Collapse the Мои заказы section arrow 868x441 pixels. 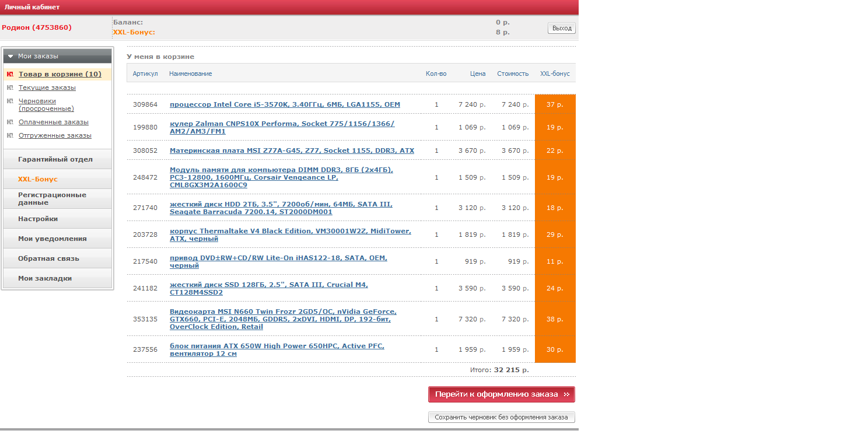point(10,57)
